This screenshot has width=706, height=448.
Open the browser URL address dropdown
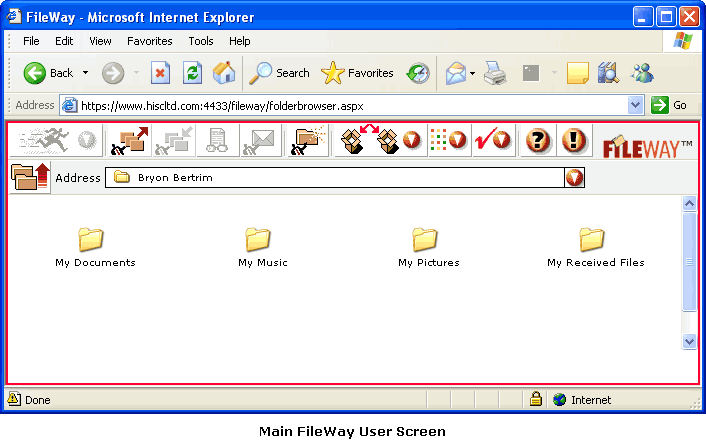pos(636,105)
